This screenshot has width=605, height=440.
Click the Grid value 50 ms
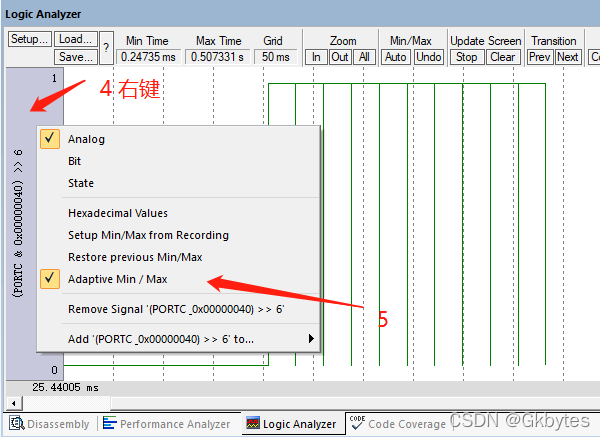tap(275, 57)
